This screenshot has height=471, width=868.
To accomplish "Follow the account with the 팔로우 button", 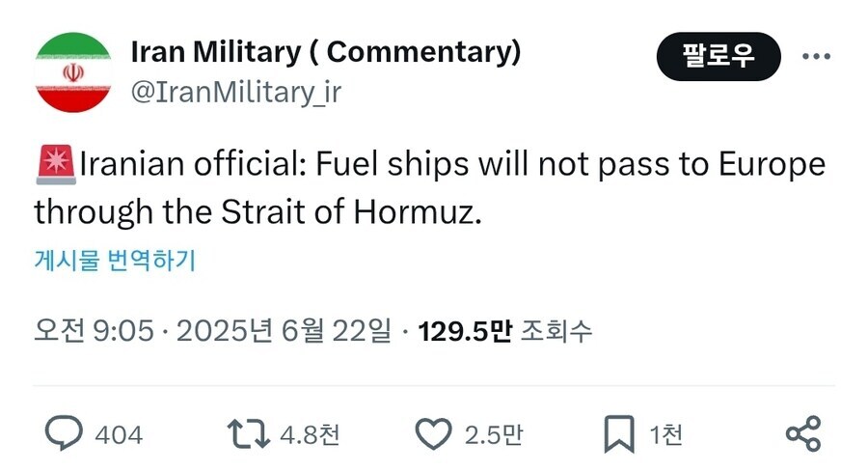I will click(719, 56).
